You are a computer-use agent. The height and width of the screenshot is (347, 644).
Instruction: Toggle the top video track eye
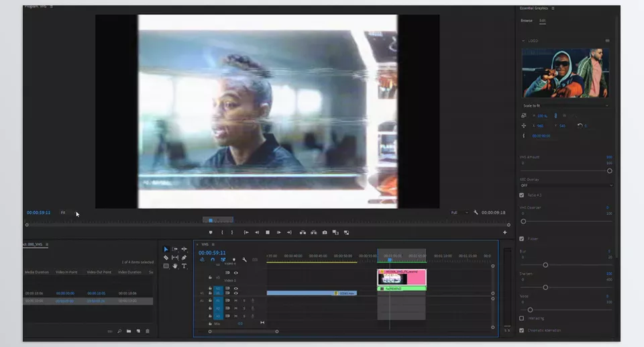(x=236, y=272)
